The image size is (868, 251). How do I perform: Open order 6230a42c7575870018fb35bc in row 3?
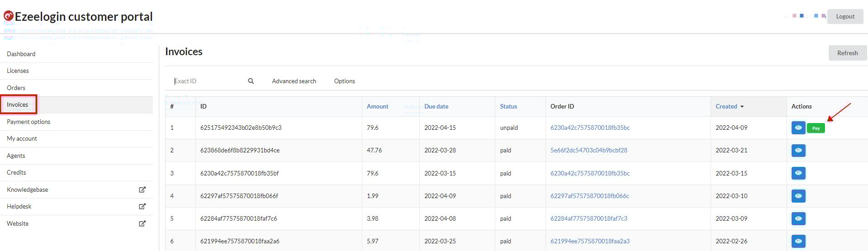pos(590,173)
